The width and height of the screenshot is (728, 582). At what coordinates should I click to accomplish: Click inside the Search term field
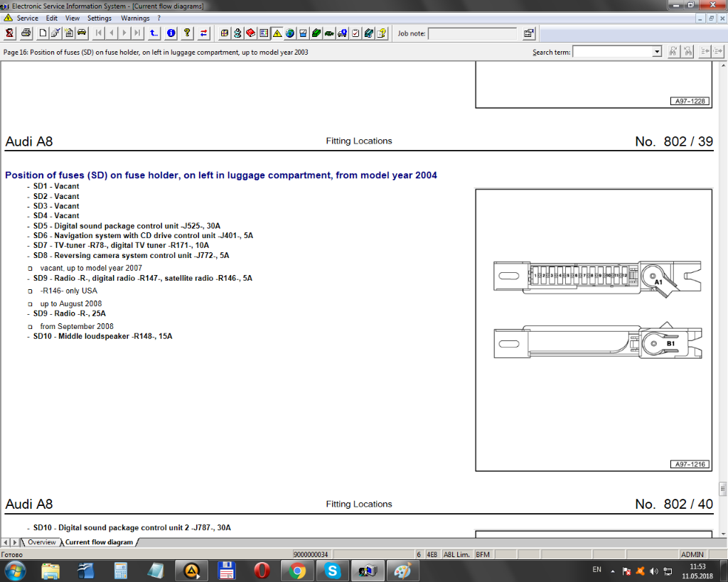(x=612, y=52)
